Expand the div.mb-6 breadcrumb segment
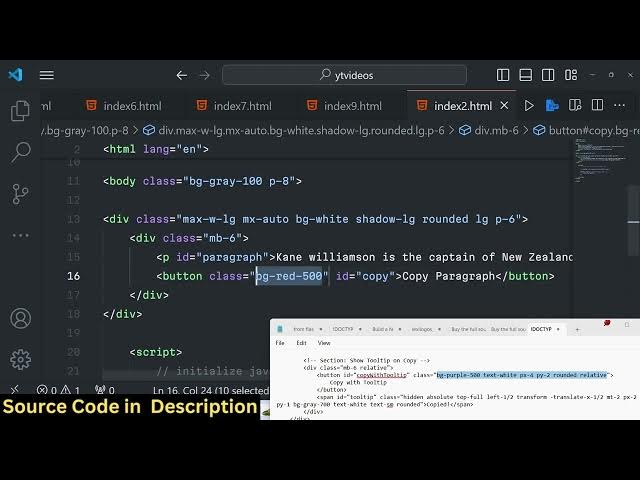This screenshot has height=480, width=640. click(495, 130)
